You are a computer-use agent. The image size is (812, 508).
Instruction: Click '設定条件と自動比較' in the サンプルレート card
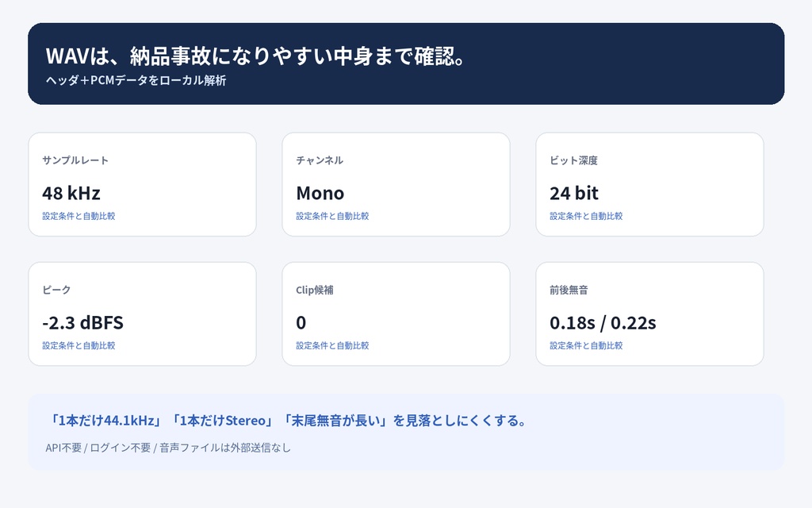click(79, 216)
